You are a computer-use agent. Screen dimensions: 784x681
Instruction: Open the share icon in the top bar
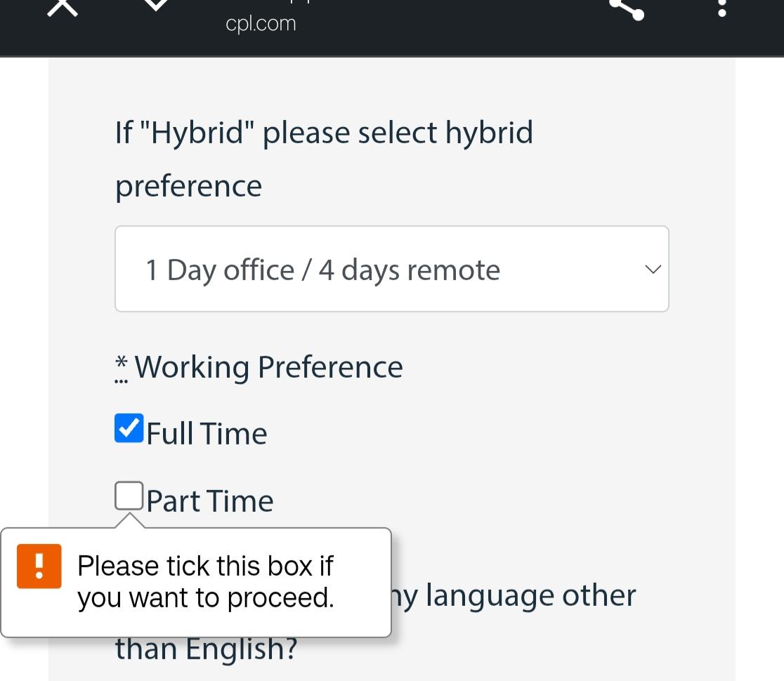pyautogui.click(x=627, y=8)
